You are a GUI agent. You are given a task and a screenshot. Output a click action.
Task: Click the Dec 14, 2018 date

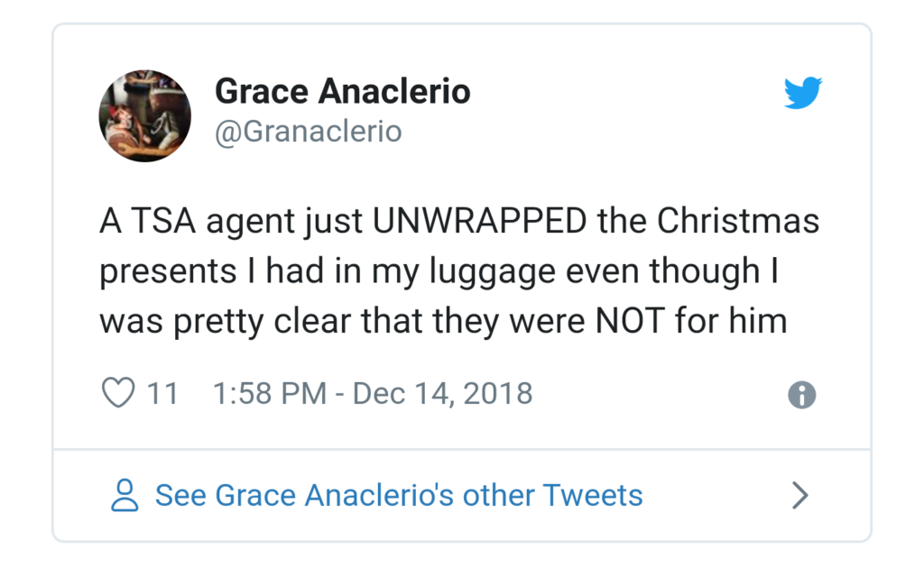[x=442, y=393]
